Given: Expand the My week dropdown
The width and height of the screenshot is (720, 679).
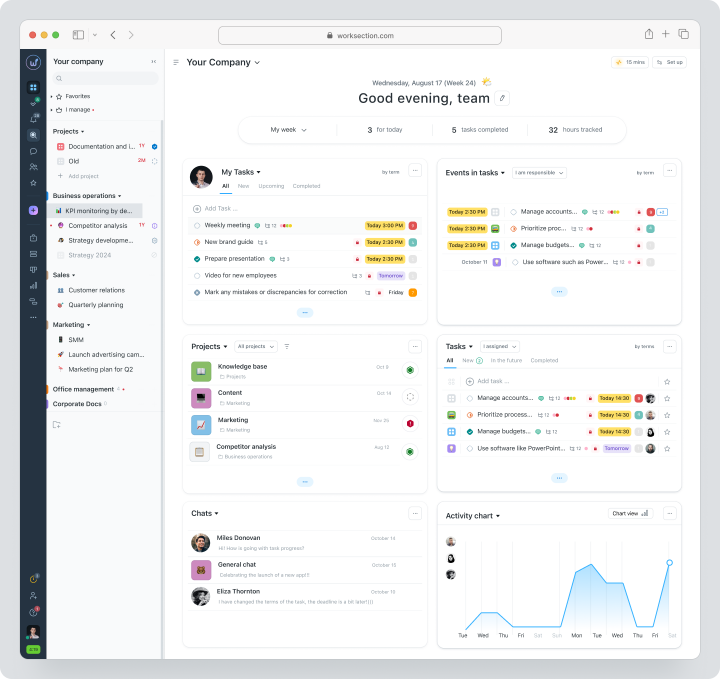Looking at the screenshot, I should pyautogui.click(x=288, y=130).
